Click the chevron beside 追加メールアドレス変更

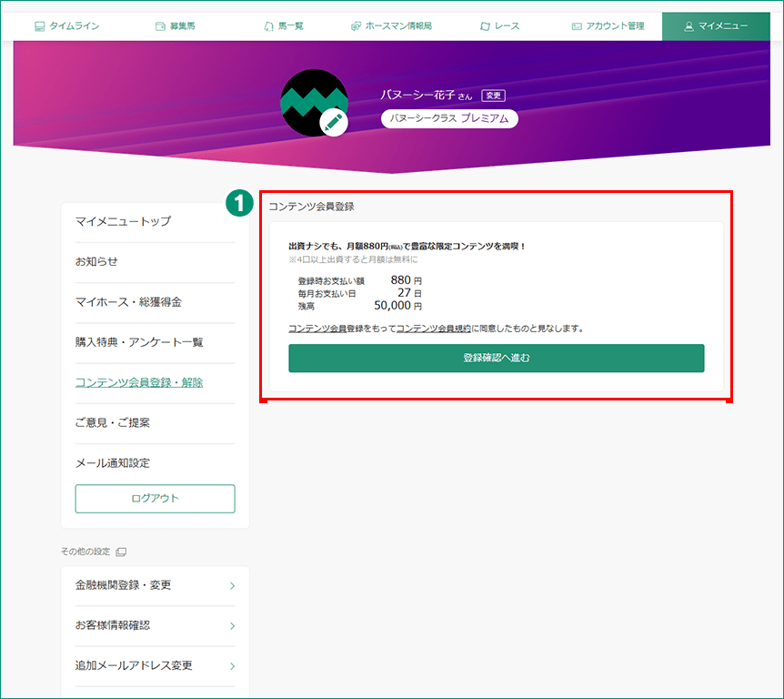coord(232,666)
